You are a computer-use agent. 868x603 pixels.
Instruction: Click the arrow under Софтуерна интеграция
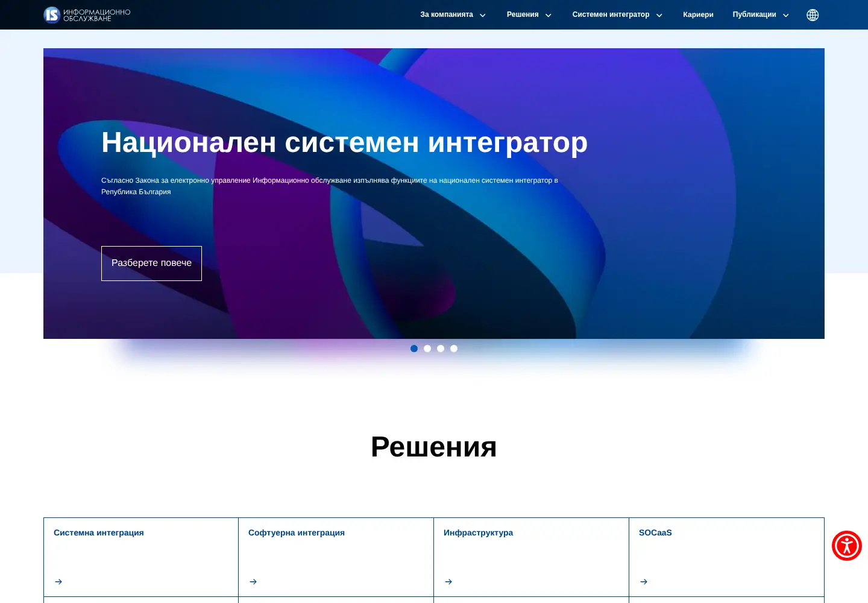pos(253,582)
